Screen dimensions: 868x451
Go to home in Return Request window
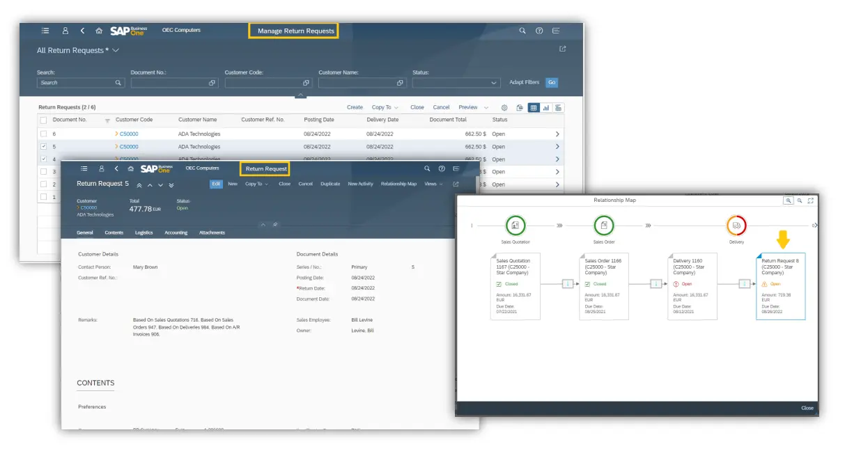(130, 168)
